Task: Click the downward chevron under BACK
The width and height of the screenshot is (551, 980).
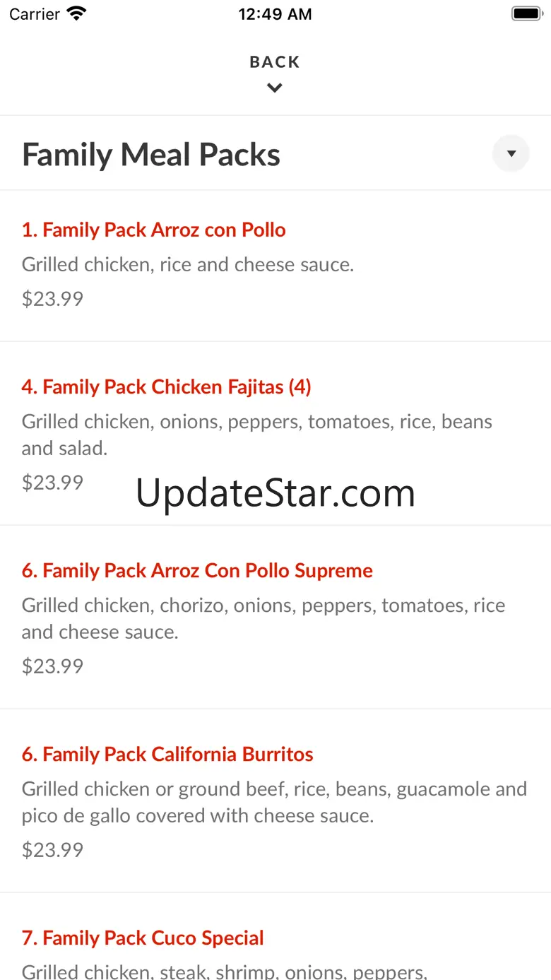Action: click(275, 88)
